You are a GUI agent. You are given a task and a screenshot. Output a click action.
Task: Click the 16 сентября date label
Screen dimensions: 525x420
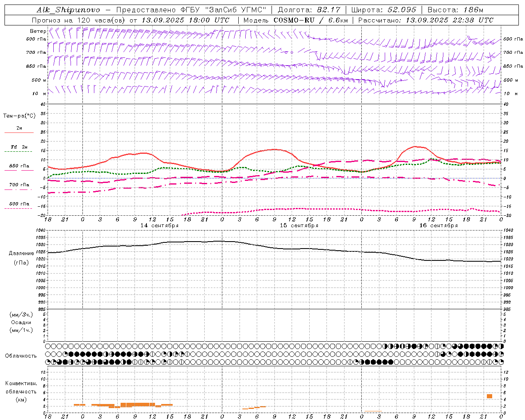(438, 226)
